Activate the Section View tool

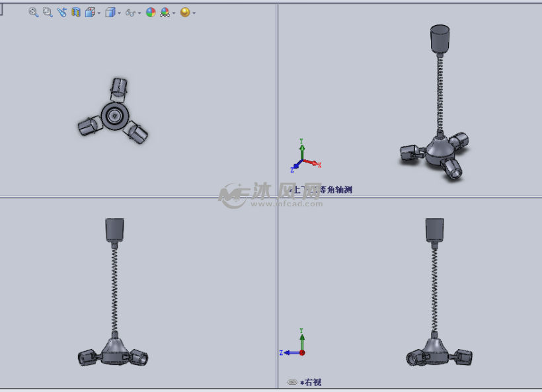click(75, 12)
